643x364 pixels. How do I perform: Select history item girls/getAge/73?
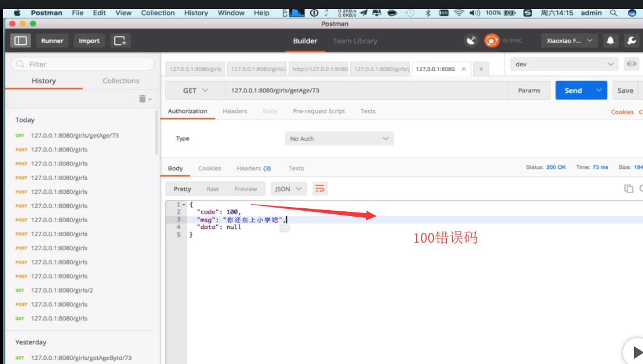(x=75, y=135)
